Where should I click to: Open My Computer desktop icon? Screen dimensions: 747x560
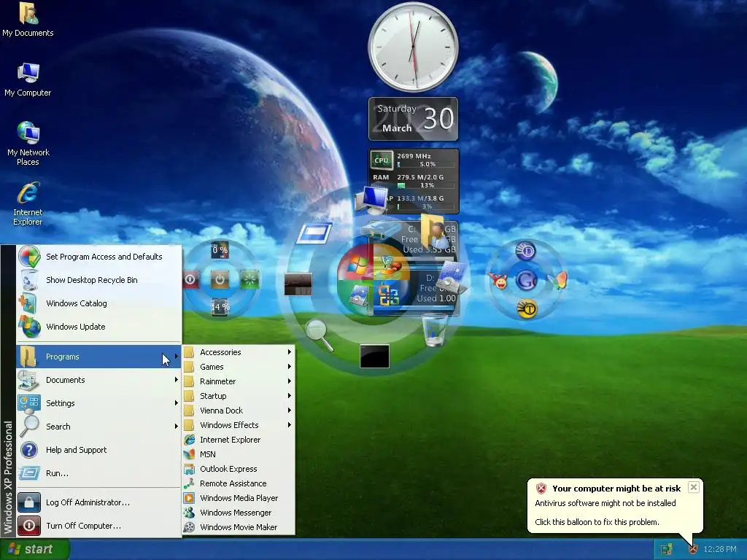28,79
